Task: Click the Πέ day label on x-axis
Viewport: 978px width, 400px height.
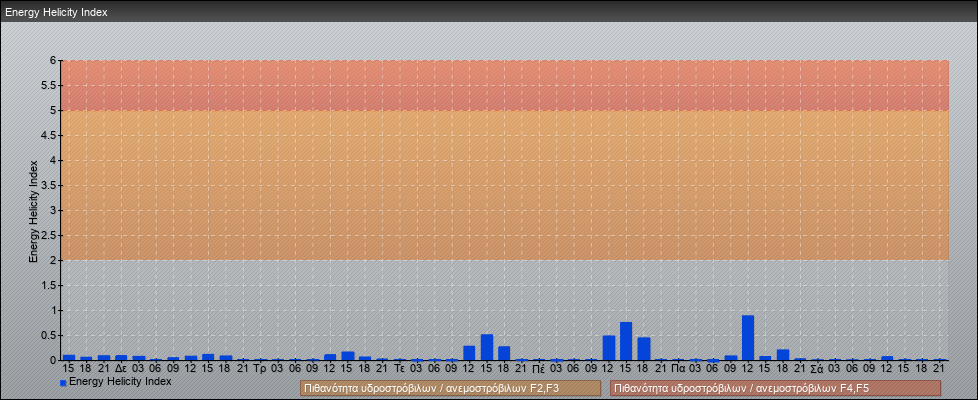Action: pos(539,368)
